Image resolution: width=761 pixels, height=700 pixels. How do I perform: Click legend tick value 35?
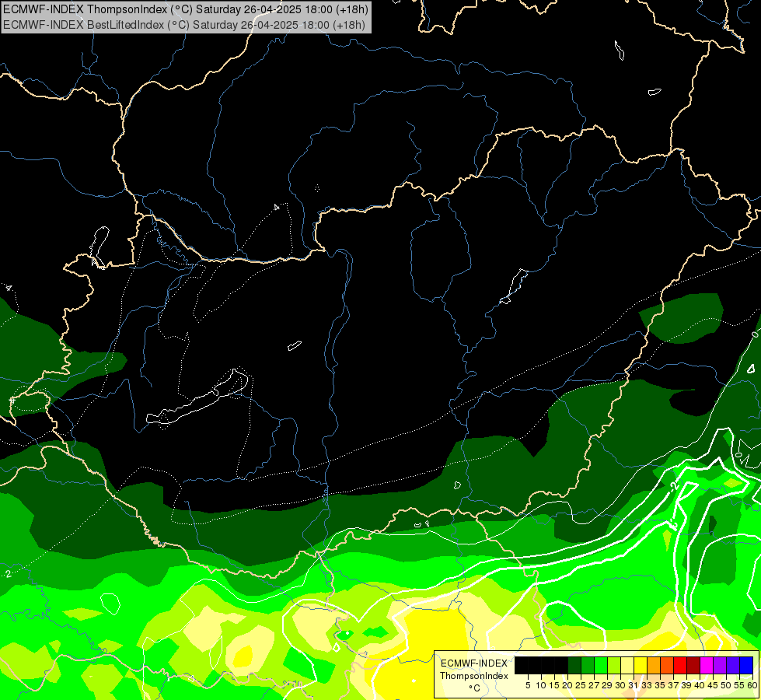tap(660, 685)
